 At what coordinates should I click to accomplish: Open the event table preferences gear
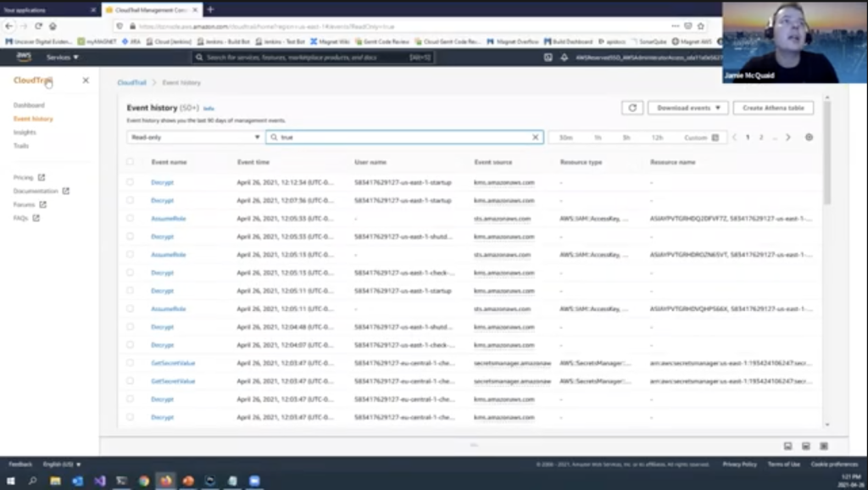point(809,137)
